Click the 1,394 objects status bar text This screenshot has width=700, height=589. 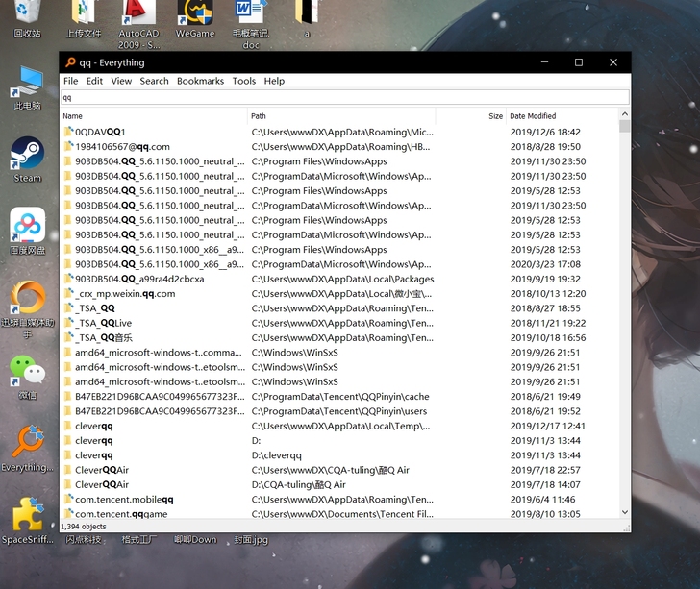click(84, 527)
